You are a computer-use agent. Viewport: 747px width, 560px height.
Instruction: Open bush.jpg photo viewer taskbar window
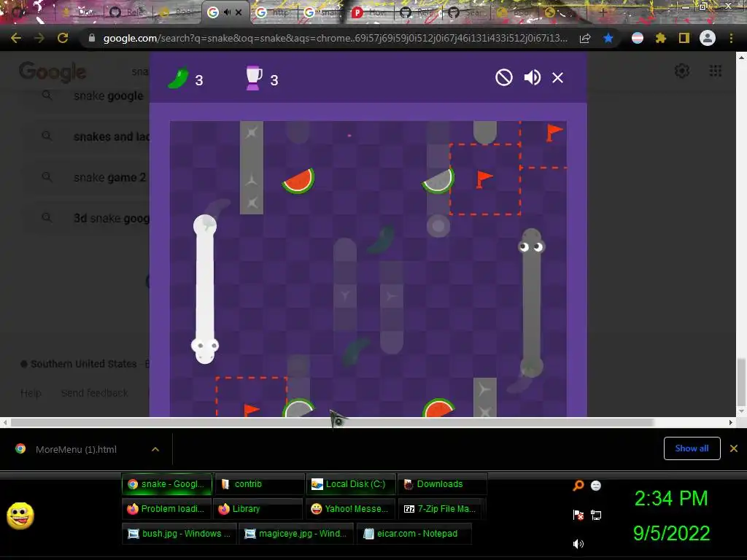pyautogui.click(x=179, y=533)
